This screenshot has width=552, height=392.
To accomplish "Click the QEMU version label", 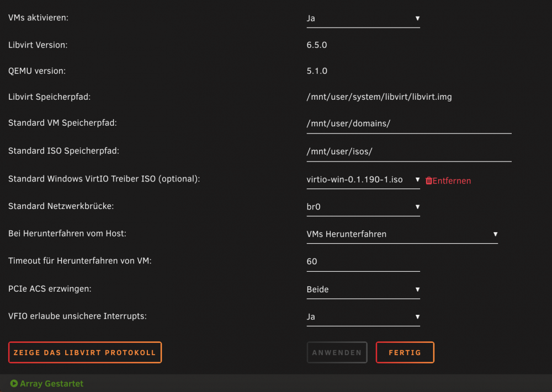I will pos(37,71).
